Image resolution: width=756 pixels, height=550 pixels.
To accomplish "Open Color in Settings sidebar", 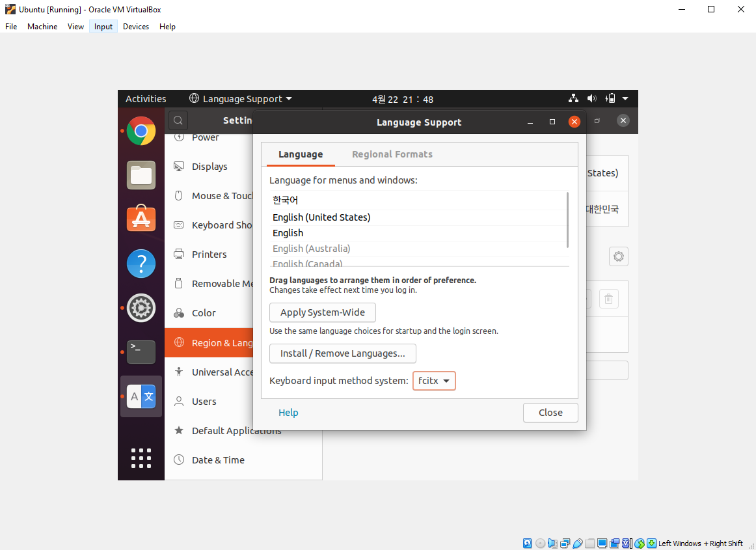I will 209,313.
